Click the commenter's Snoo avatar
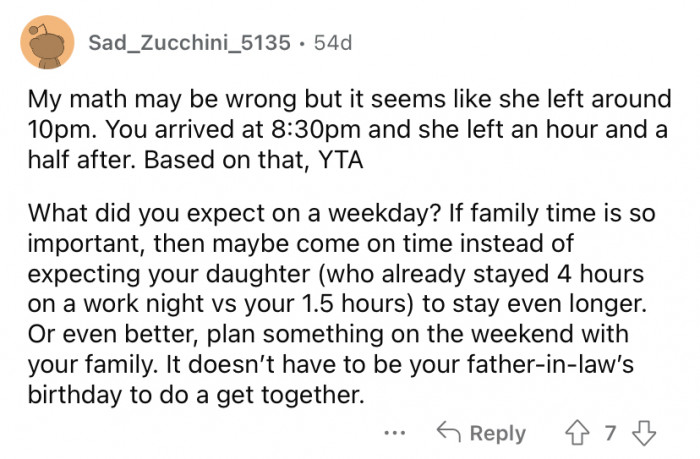700x459 pixels. tap(44, 43)
